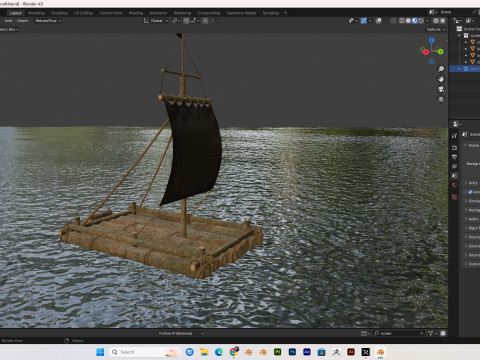
Task: Click the hand pan view gizmo
Action: point(441,79)
